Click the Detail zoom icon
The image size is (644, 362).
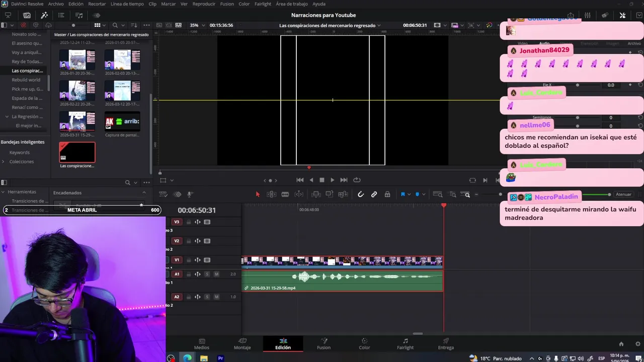pos(453,195)
